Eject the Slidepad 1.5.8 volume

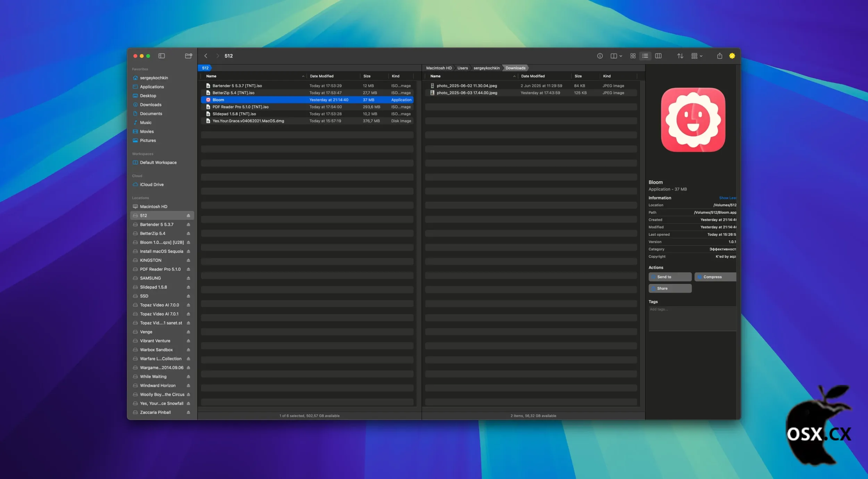(x=188, y=287)
